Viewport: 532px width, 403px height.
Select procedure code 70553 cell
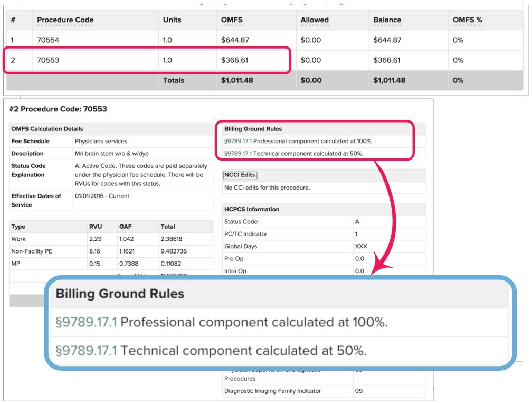[48, 60]
